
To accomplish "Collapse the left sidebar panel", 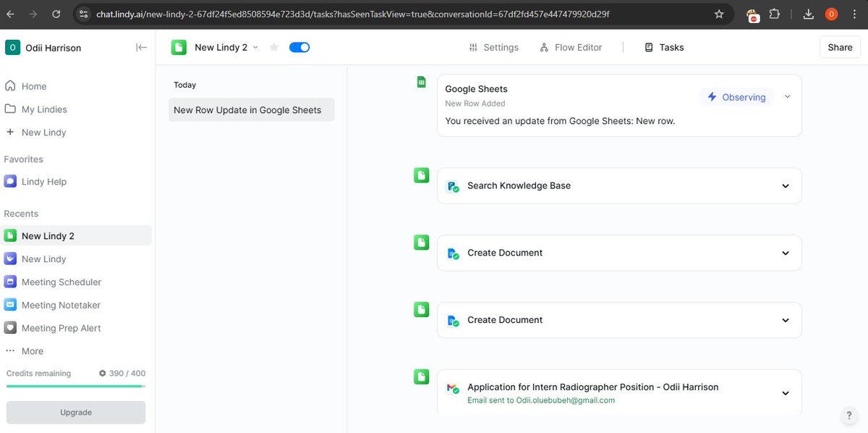I will pyautogui.click(x=141, y=47).
